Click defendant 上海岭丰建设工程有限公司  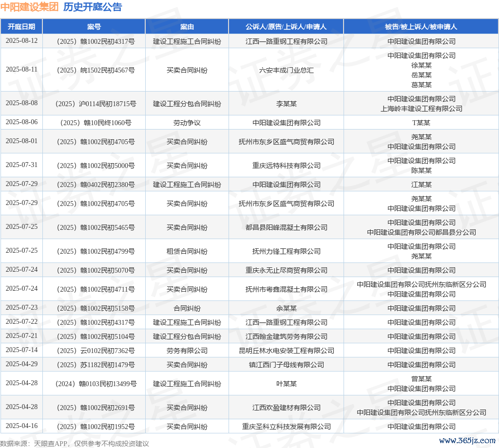(x=421, y=109)
